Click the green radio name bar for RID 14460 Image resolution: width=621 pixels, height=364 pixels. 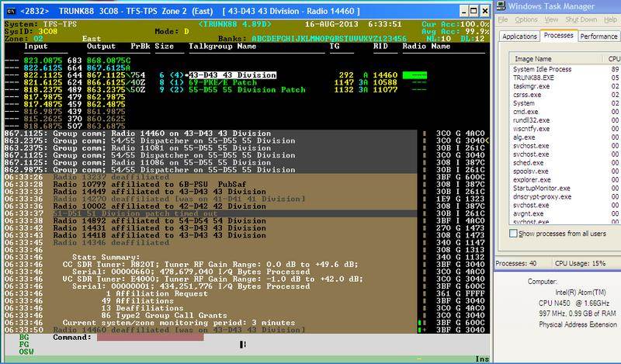click(415, 75)
